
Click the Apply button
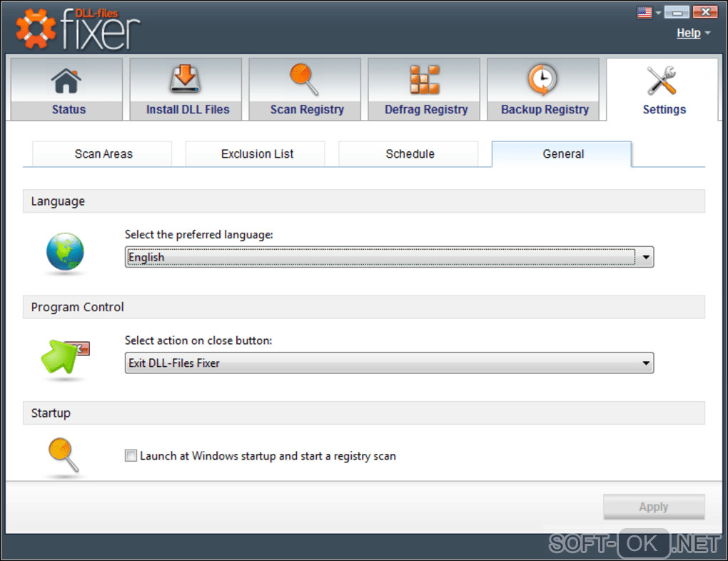point(654,507)
